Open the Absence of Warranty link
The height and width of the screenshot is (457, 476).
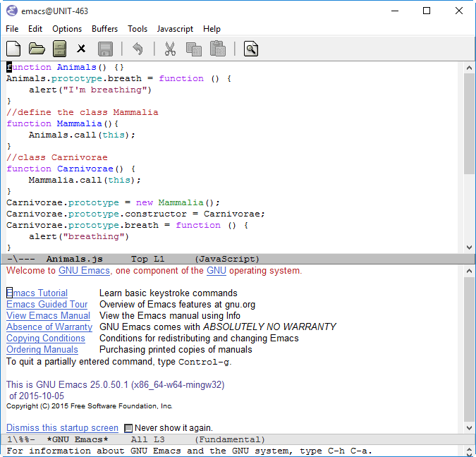49,327
